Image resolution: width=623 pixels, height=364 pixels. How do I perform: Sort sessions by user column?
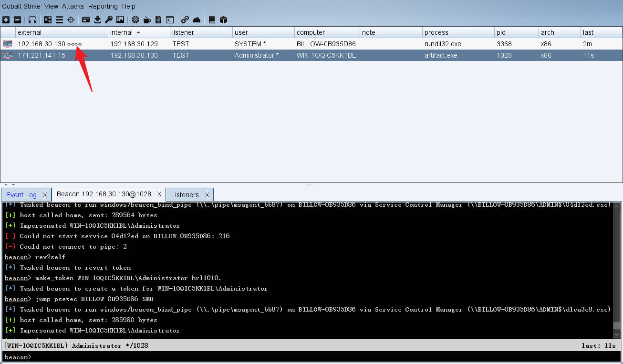tap(263, 32)
